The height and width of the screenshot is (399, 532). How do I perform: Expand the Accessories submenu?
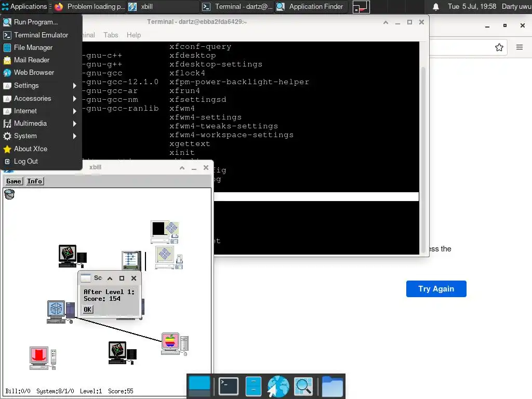click(41, 98)
